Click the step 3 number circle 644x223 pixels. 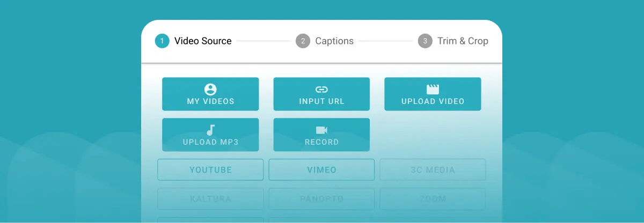[x=425, y=41]
